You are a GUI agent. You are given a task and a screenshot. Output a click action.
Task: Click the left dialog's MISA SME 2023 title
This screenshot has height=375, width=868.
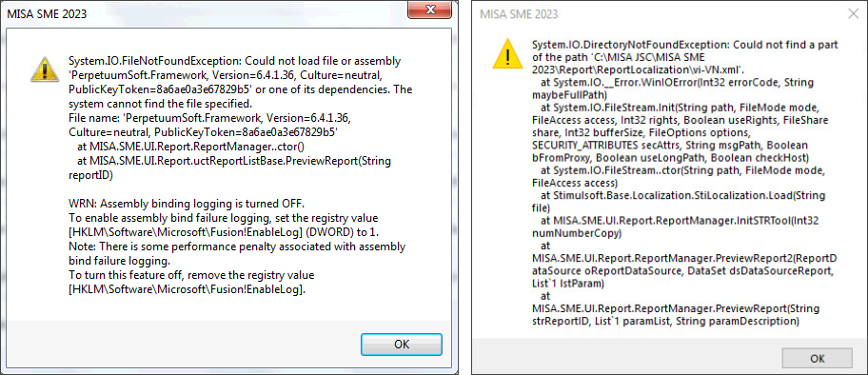pyautogui.click(x=47, y=14)
